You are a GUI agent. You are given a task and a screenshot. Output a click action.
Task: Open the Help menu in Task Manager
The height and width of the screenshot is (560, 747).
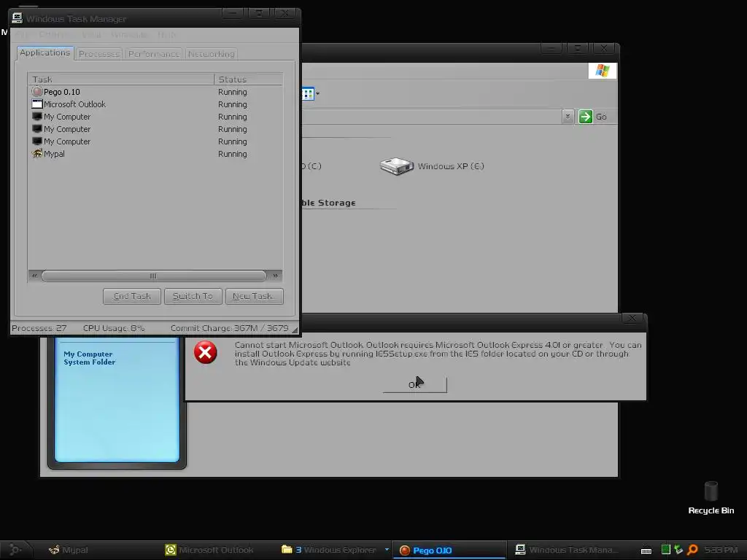[167, 35]
